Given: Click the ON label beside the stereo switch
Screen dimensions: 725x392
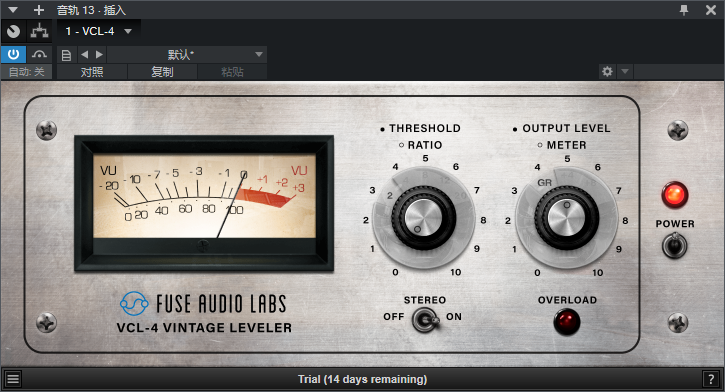Looking at the screenshot, I should (x=454, y=317).
